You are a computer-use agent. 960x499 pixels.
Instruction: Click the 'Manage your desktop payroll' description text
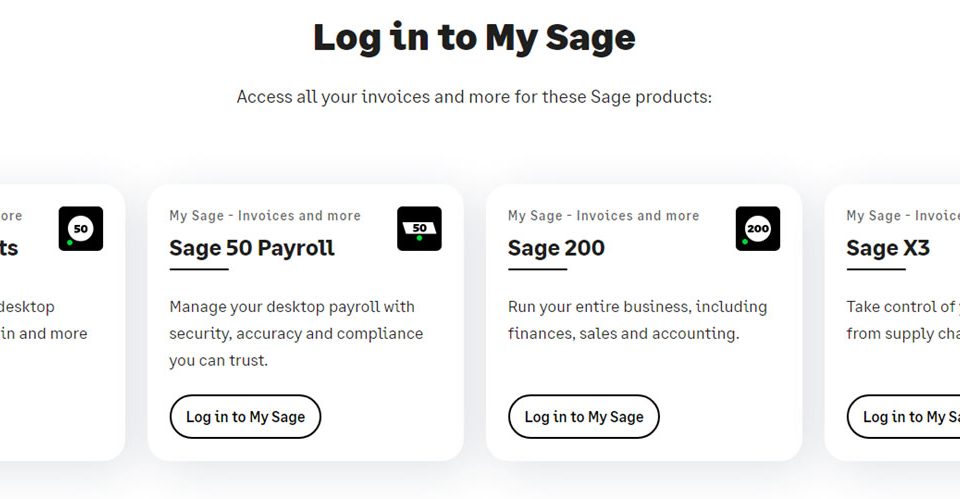pos(296,333)
